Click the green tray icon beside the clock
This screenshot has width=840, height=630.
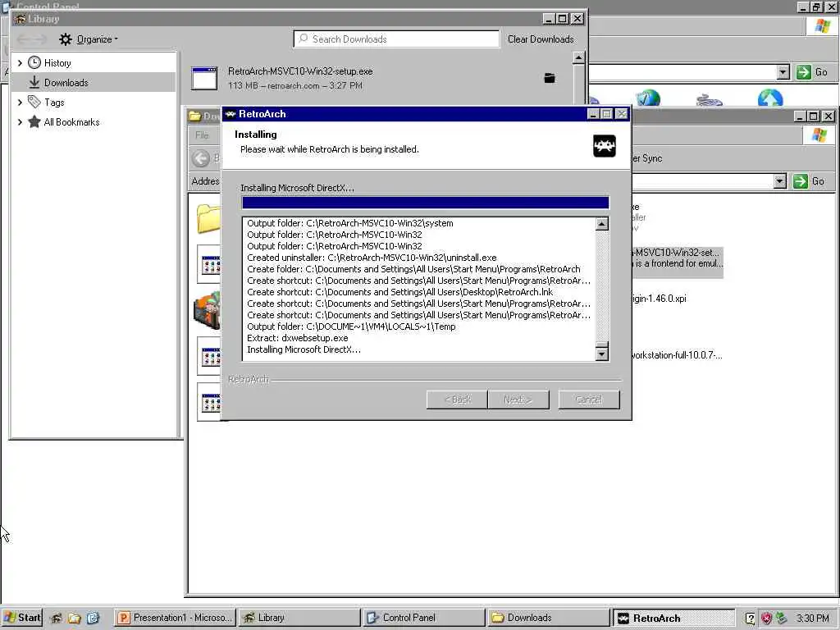tap(782, 619)
